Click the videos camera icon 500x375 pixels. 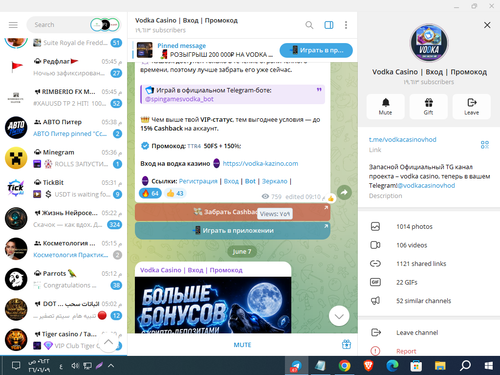pyautogui.click(x=375, y=245)
